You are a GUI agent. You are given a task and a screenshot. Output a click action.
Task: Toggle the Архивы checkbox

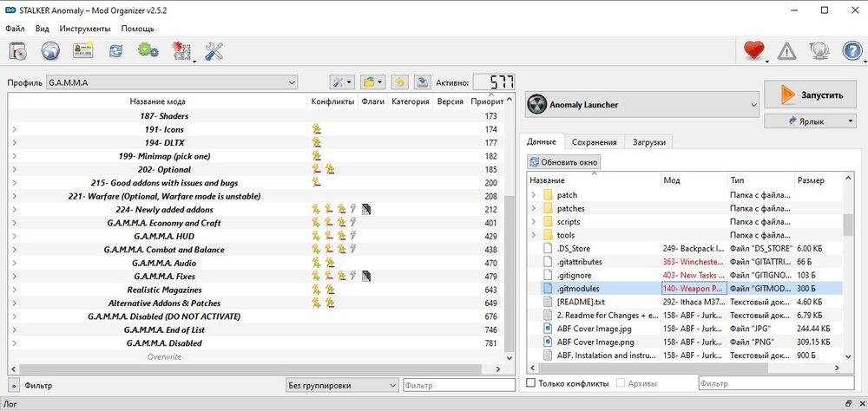coord(621,382)
